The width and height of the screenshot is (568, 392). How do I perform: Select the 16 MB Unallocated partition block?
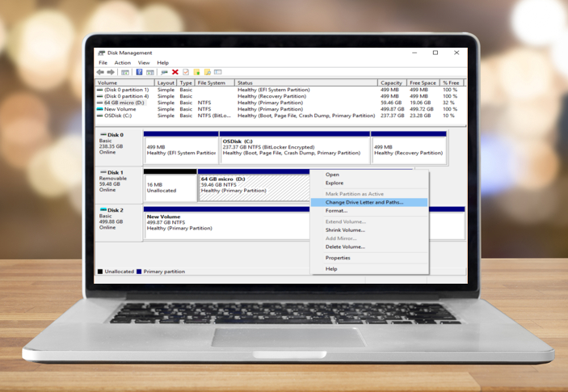tap(170, 188)
